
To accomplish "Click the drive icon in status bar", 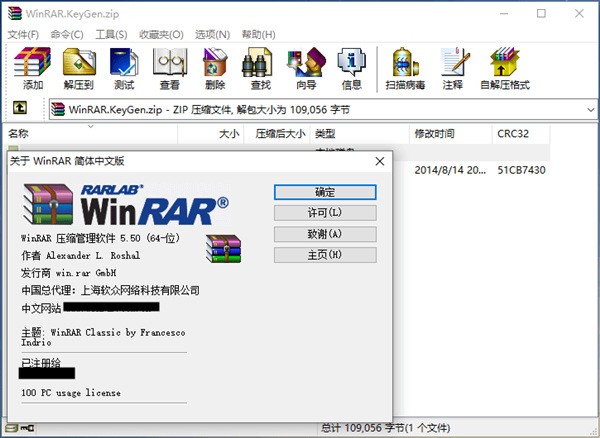I will coord(11,428).
